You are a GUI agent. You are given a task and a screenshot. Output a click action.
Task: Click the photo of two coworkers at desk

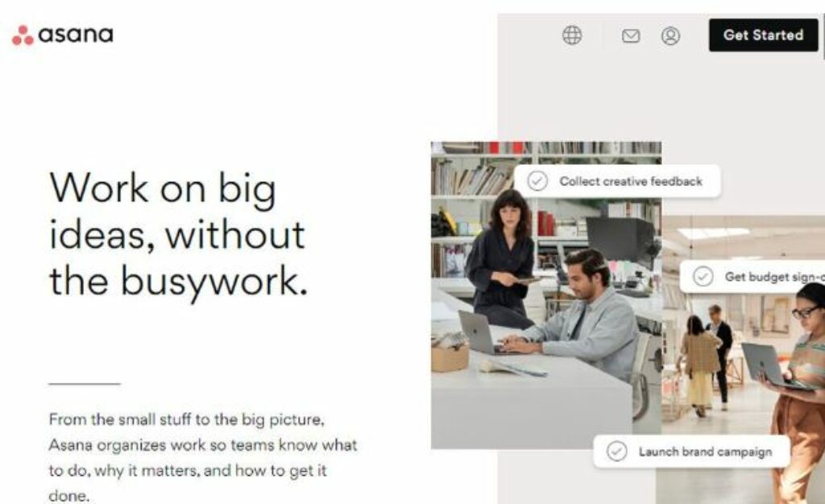click(x=545, y=295)
